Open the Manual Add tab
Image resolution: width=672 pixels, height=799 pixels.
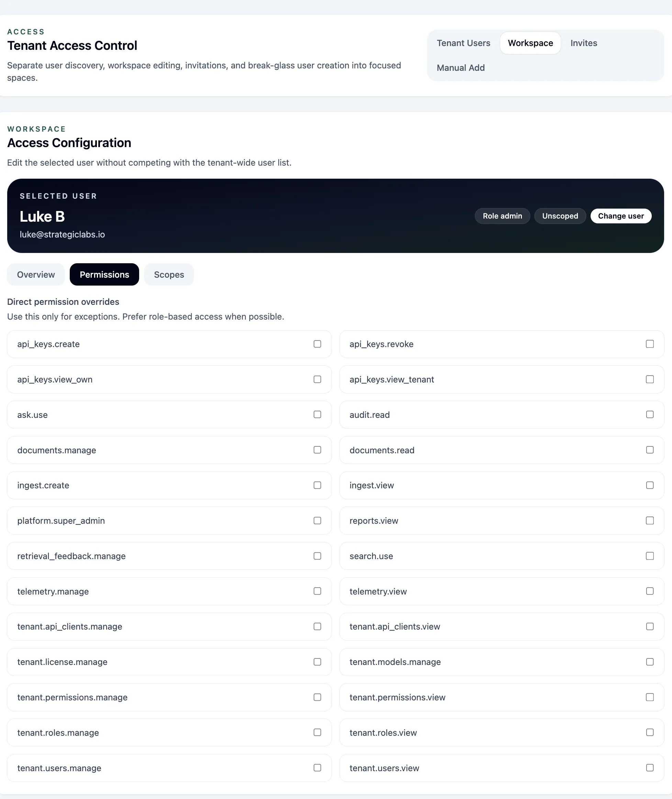tap(460, 68)
